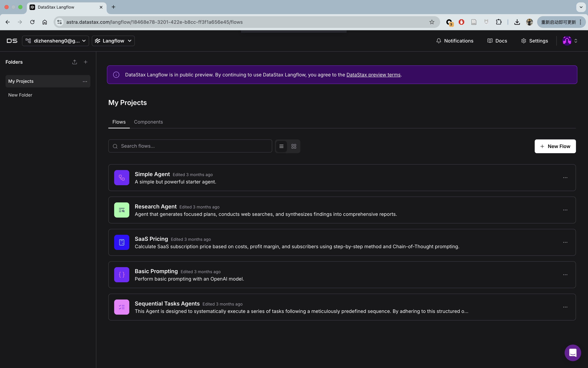The image size is (588, 368).
Task: Bookmark this page with star icon
Action: [x=432, y=22]
